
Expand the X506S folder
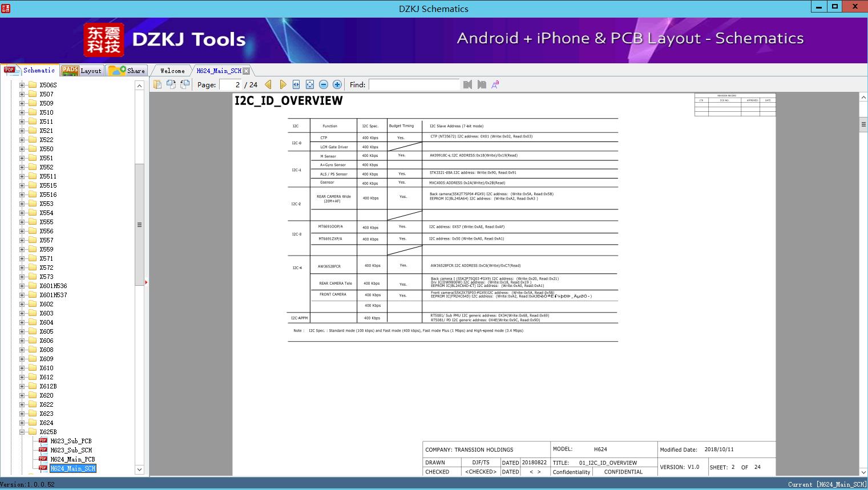[22, 85]
